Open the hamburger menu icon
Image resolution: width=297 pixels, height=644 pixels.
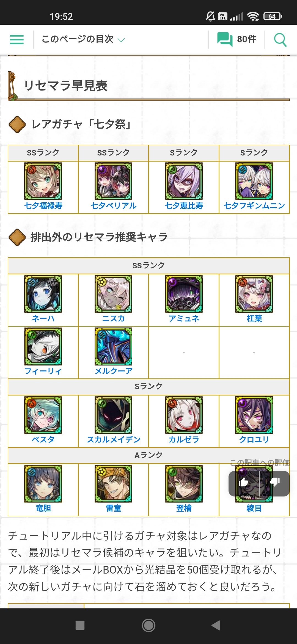pos(17,40)
